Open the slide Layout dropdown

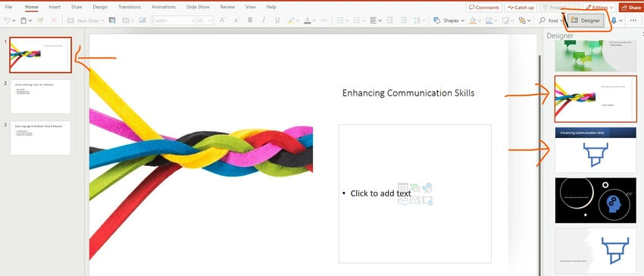tap(128, 20)
